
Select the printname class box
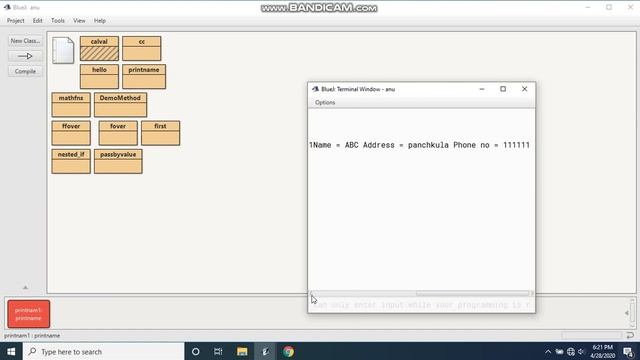click(x=144, y=76)
